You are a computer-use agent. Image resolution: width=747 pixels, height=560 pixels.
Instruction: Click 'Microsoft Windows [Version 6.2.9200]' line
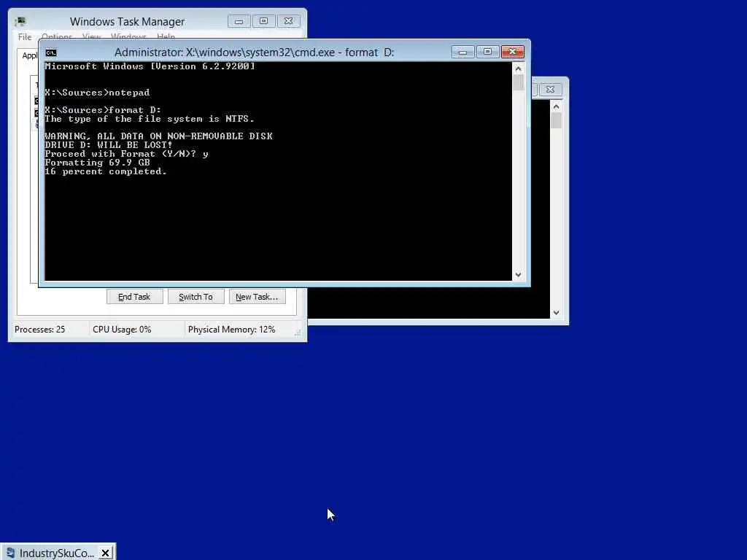(x=150, y=66)
